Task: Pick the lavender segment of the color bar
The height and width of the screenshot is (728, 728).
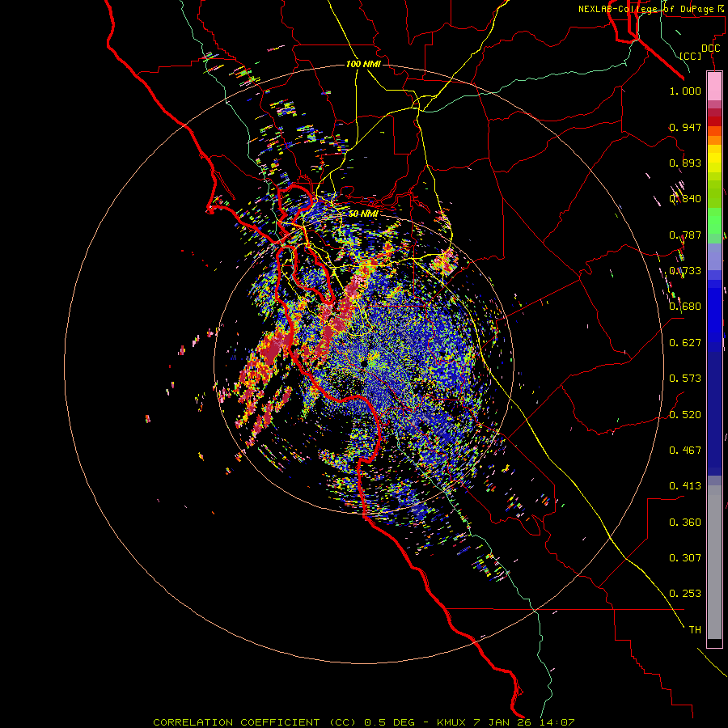Action: 714,256
